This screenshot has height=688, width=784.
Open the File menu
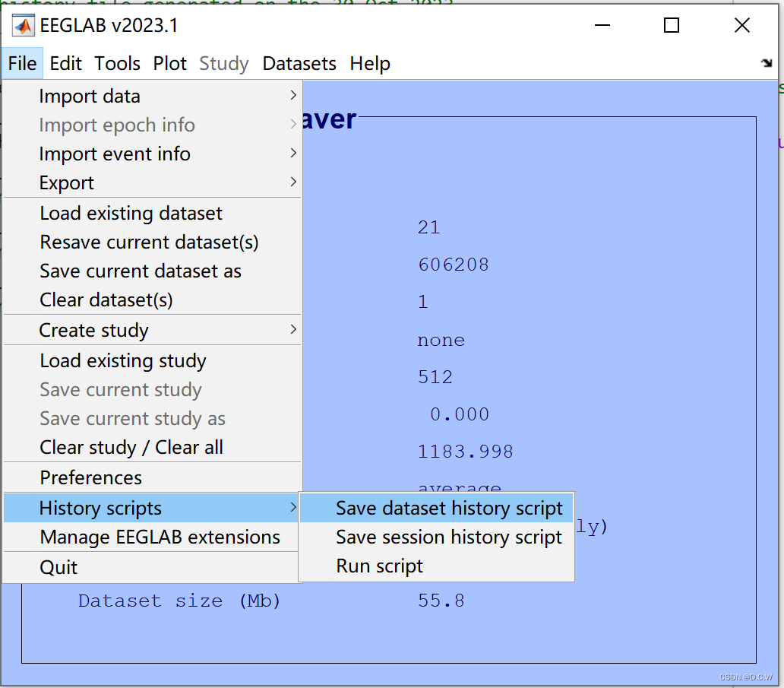[23, 64]
